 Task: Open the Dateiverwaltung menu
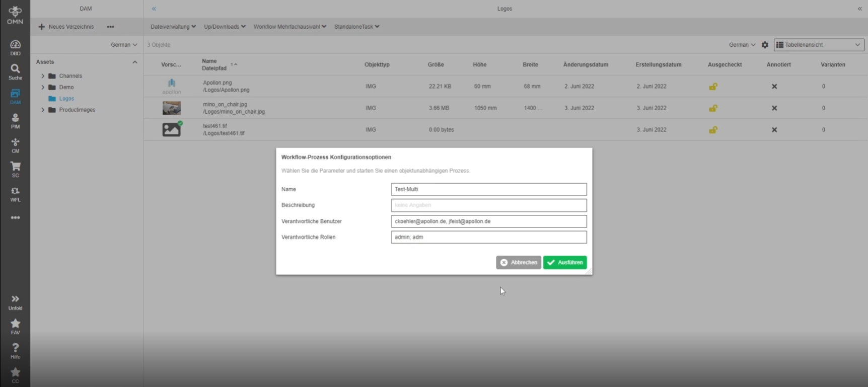[x=173, y=27]
